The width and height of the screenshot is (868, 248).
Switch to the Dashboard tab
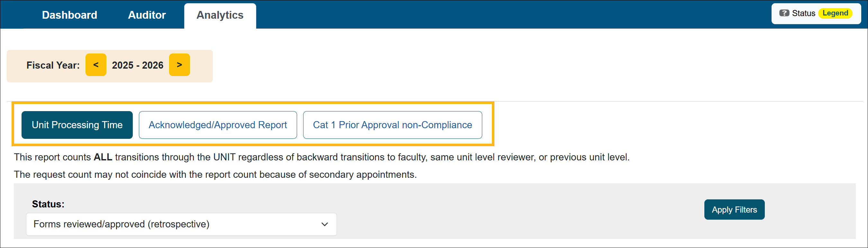[69, 15]
